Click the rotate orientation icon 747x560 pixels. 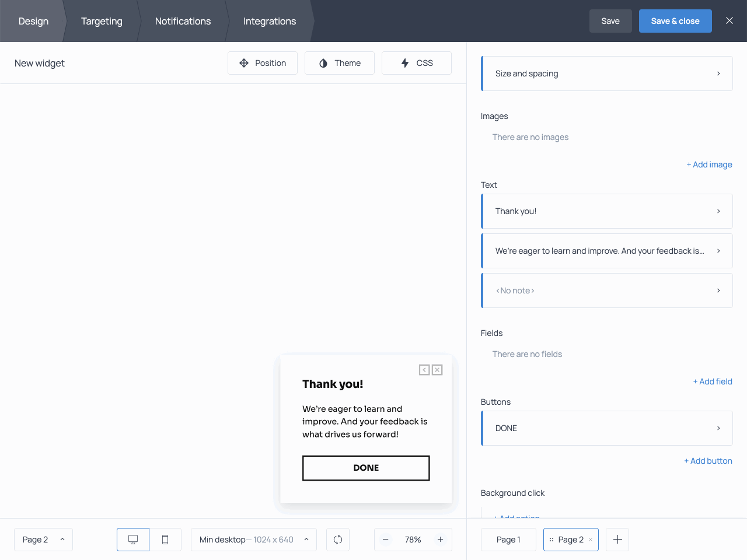coord(338,540)
